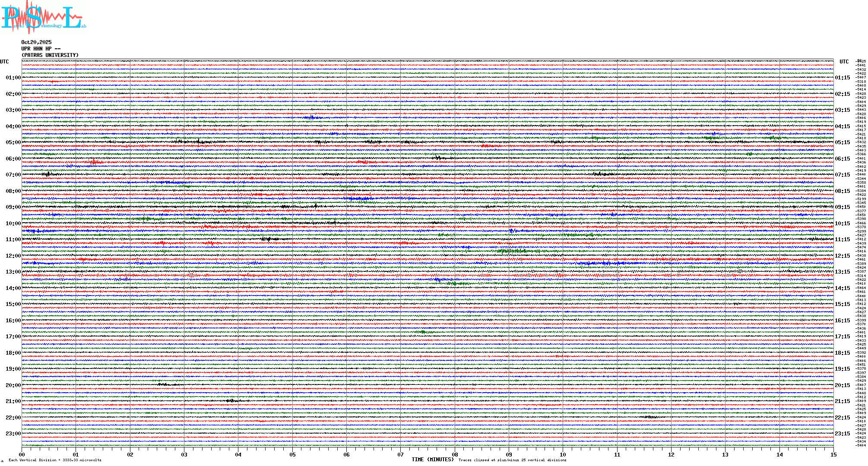Click the 20:00 hour label on left
Image resolution: width=868 pixels, height=466 pixels.
(13, 385)
